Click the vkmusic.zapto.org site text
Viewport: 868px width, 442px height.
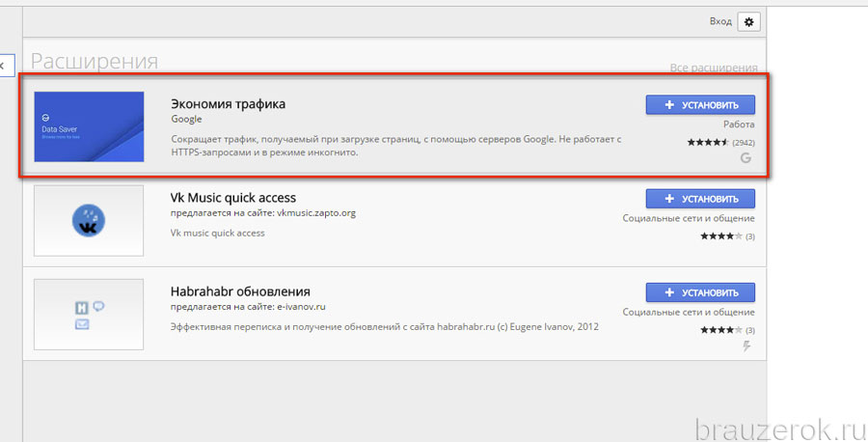tap(316, 212)
